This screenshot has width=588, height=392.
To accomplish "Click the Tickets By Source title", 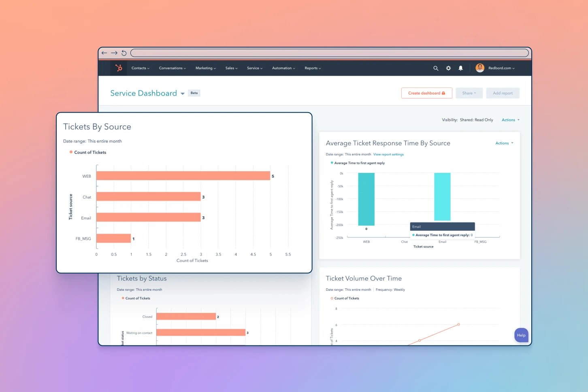I will coord(97,127).
